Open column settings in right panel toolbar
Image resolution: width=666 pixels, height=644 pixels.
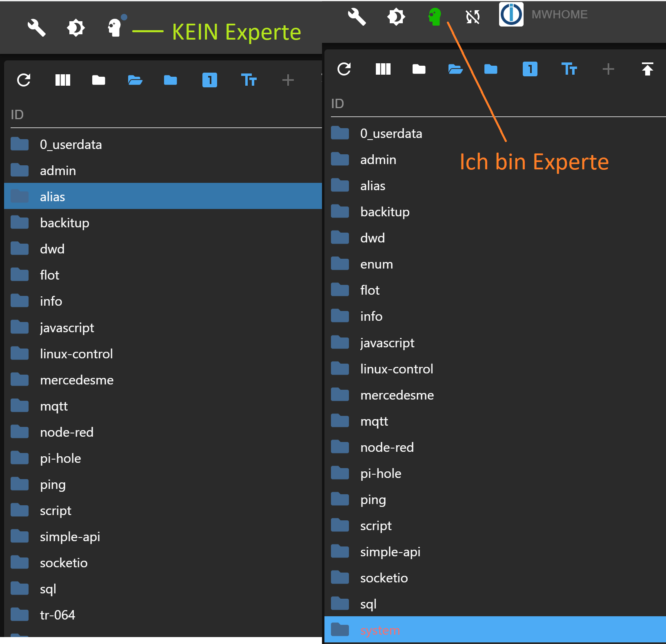(x=383, y=69)
